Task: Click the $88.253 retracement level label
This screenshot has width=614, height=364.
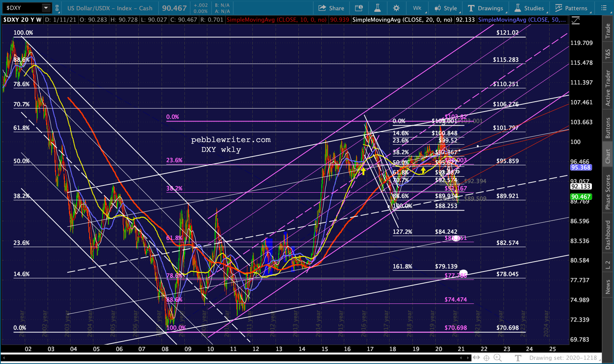Action: [446, 206]
